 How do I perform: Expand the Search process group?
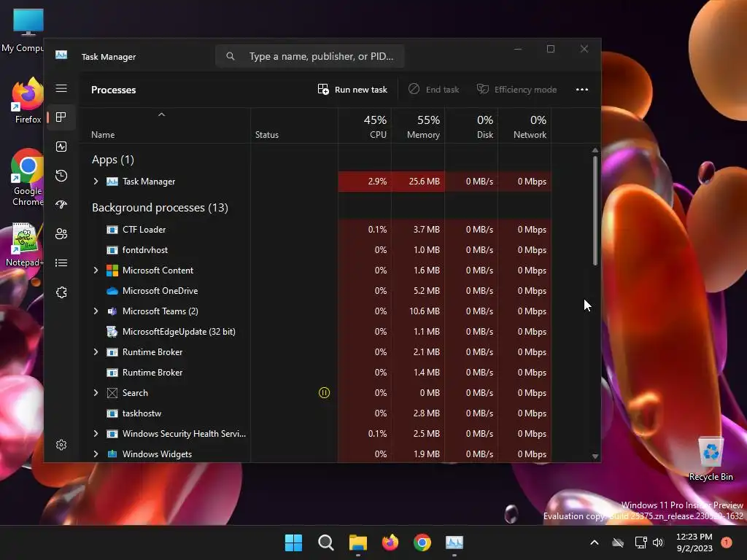coord(96,393)
